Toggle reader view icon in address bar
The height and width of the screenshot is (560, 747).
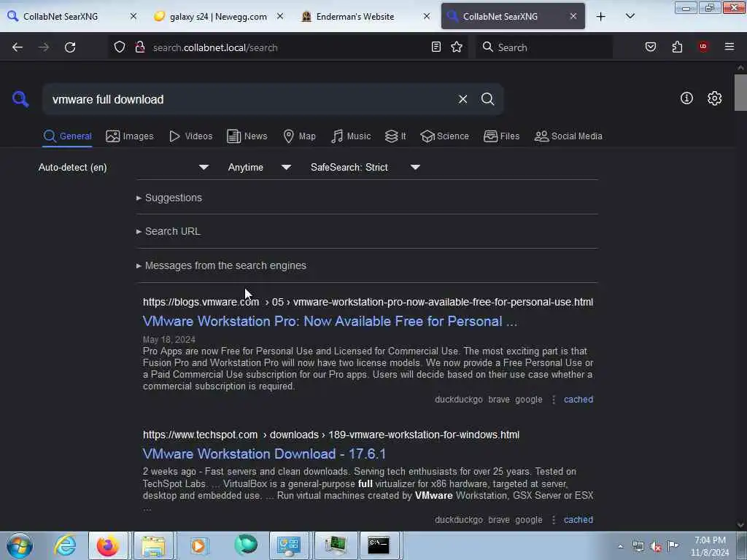pos(436,47)
